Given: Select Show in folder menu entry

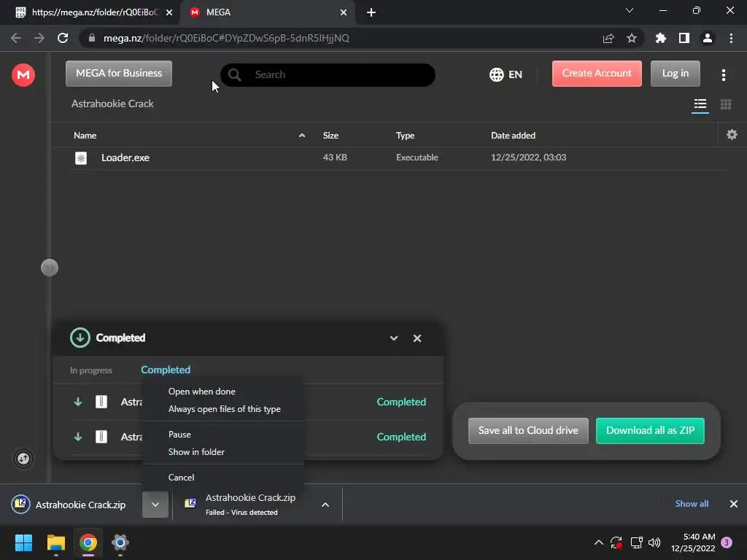Looking at the screenshot, I should (x=196, y=452).
